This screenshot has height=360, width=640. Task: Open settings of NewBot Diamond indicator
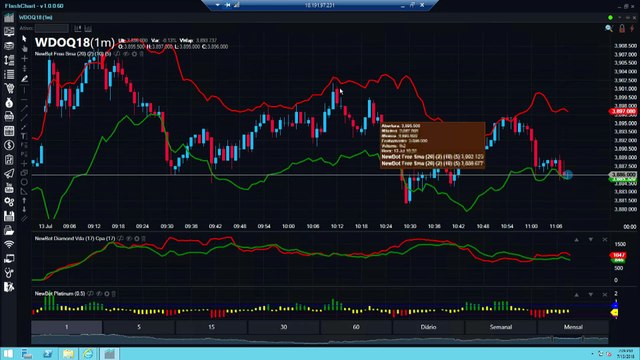click(x=137, y=238)
